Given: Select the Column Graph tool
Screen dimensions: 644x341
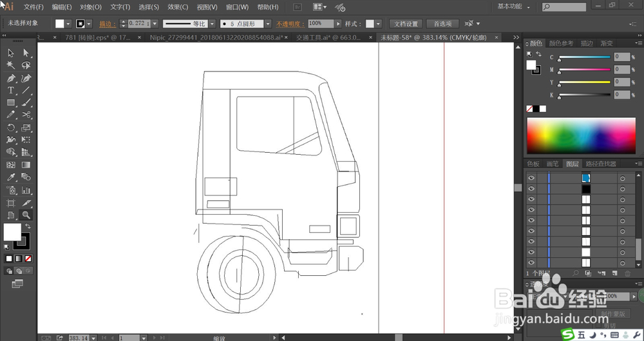Looking at the screenshot, I should coord(26,190).
